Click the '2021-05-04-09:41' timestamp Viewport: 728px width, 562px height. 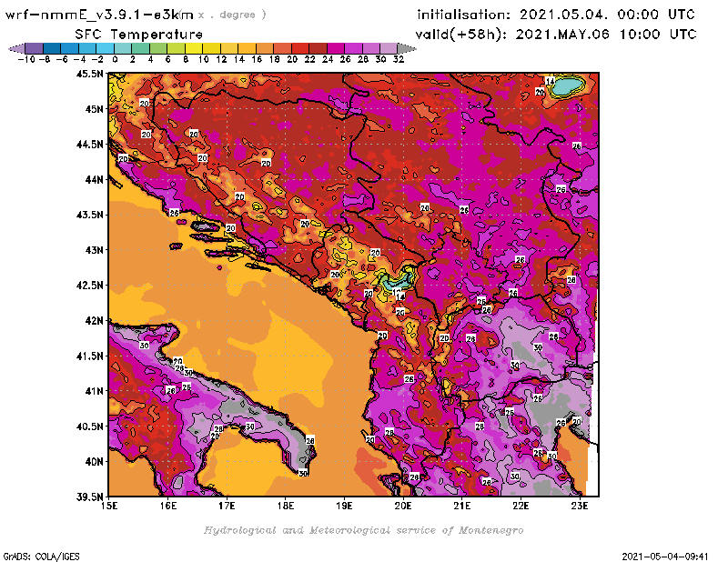coord(665,556)
